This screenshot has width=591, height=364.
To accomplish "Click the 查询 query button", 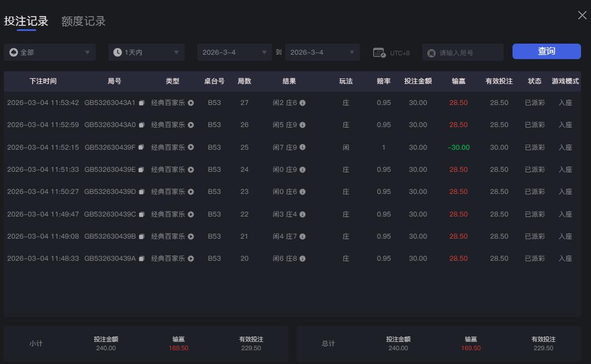I will pos(546,51).
